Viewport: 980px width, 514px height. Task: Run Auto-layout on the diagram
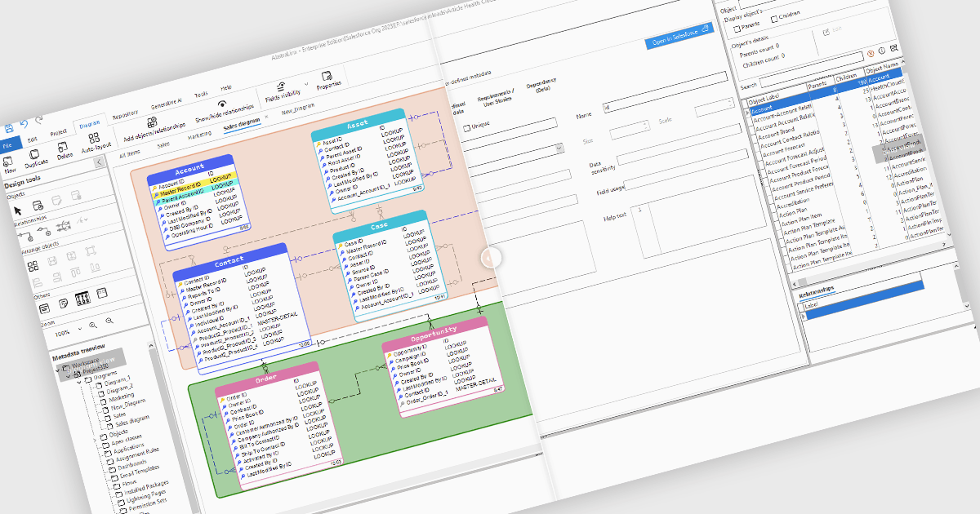(x=96, y=139)
